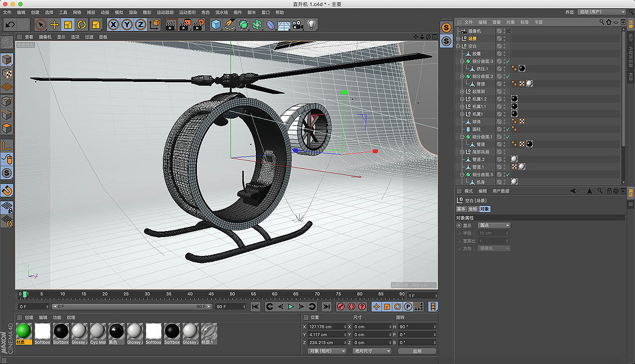Add a Cube primitive object

pyautogui.click(x=216, y=24)
